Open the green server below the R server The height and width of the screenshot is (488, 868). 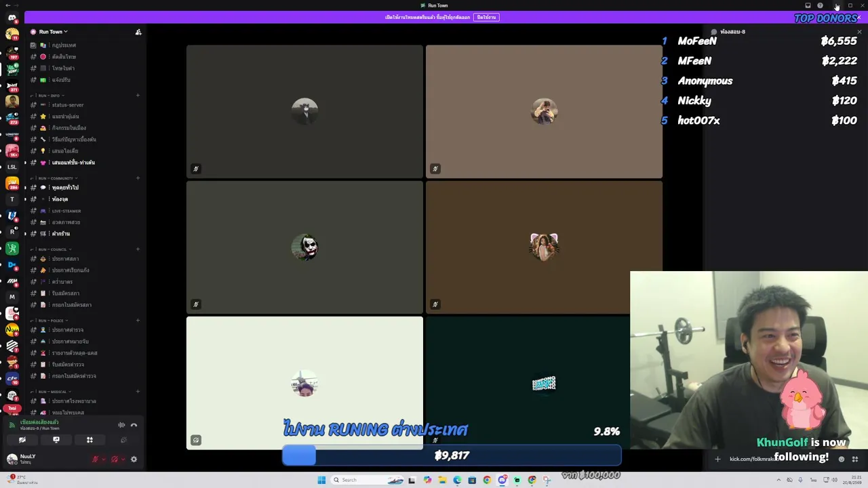(12, 248)
